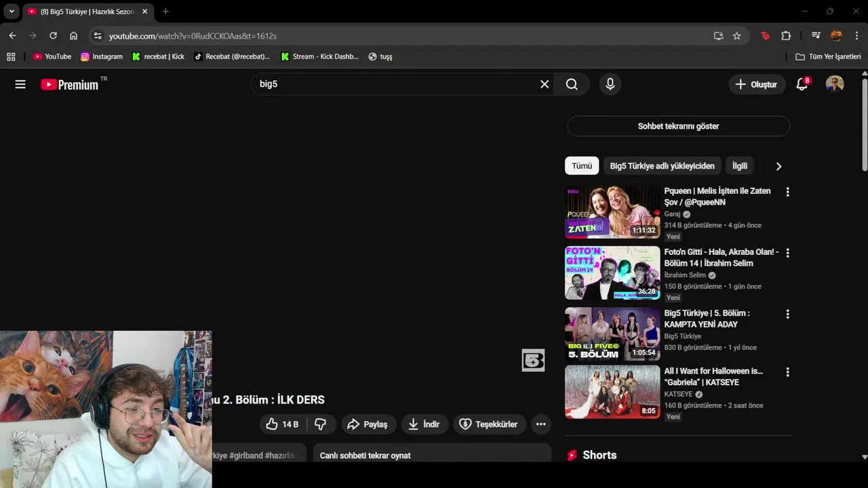The height and width of the screenshot is (488, 868).
Task: Open recebat | Kick bookmark
Action: click(158, 57)
